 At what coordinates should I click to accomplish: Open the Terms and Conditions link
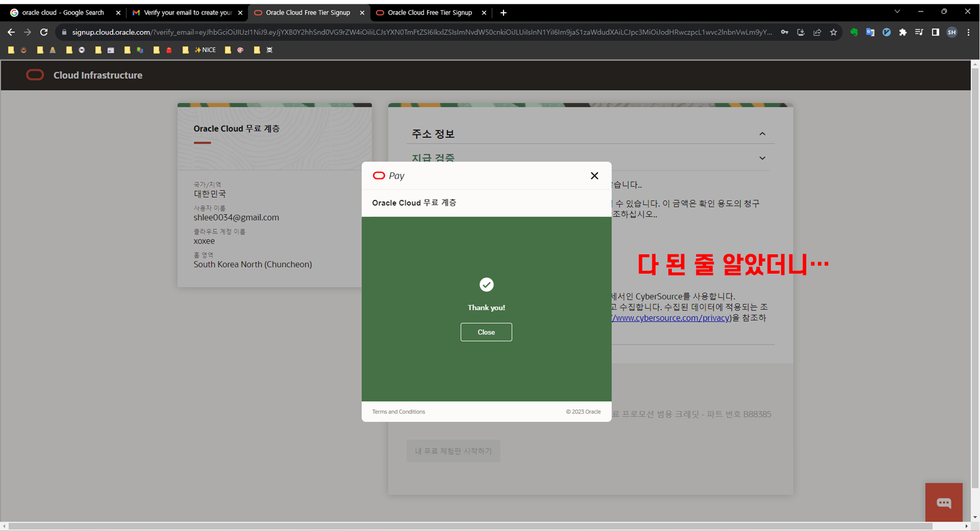[399, 412]
